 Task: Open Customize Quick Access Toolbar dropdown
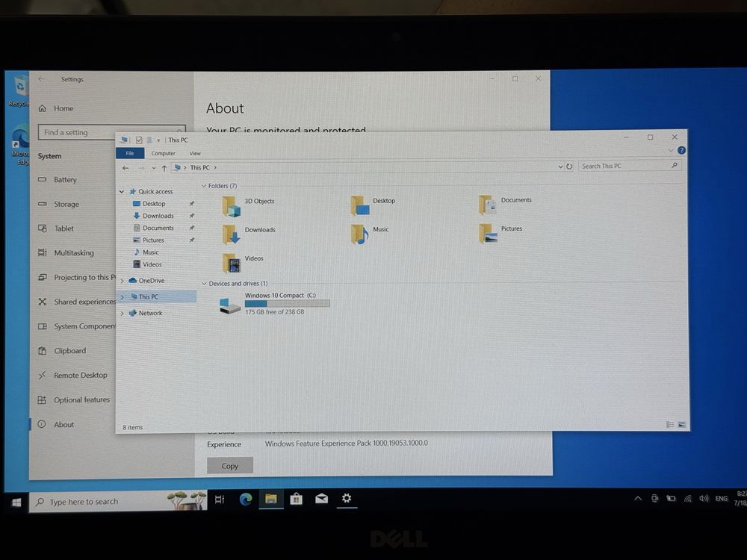tap(158, 140)
